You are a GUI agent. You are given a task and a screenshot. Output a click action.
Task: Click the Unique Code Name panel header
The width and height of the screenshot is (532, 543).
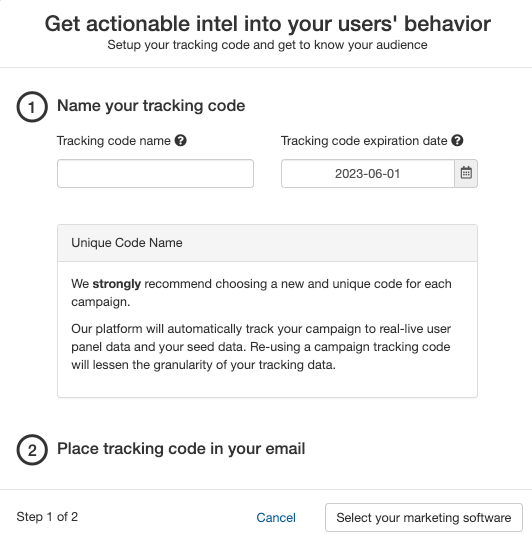(267, 243)
